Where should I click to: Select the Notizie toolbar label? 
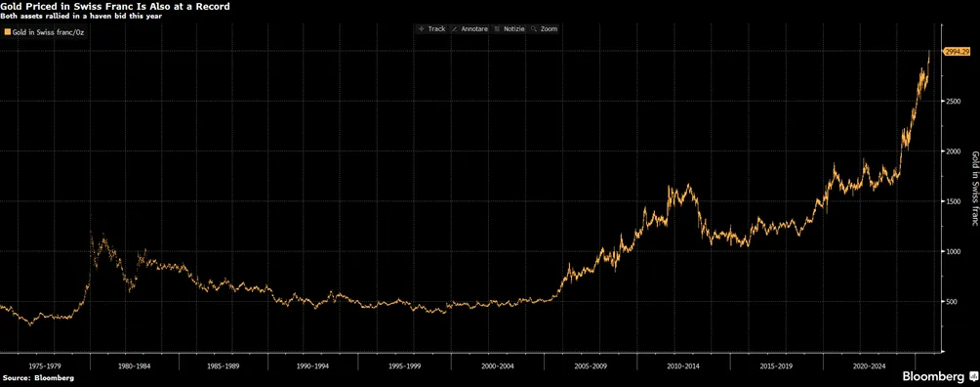pos(514,29)
